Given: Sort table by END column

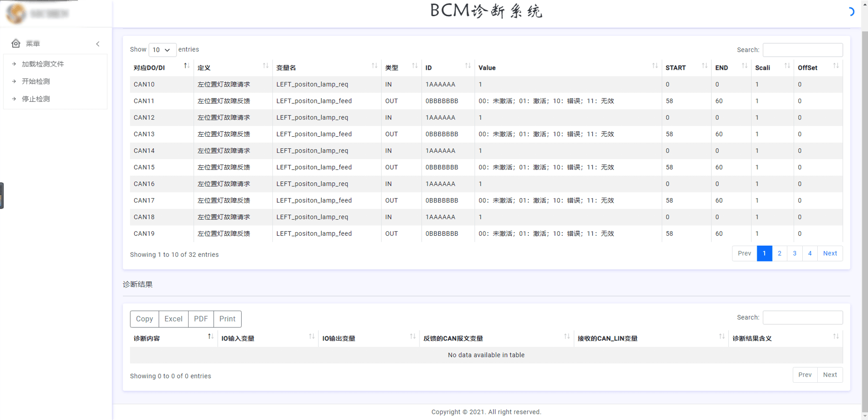Looking at the screenshot, I should 731,67.
